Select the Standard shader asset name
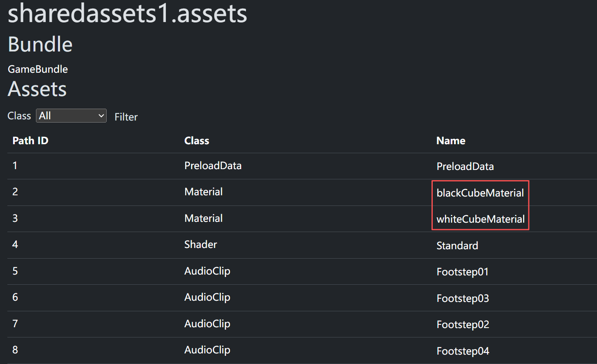This screenshot has height=364, width=597. [x=457, y=246]
